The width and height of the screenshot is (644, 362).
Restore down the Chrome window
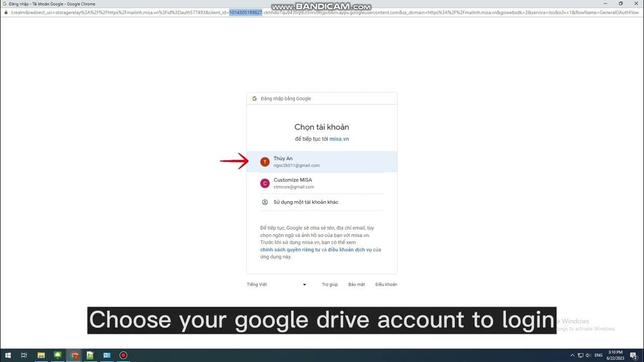[620, 4]
